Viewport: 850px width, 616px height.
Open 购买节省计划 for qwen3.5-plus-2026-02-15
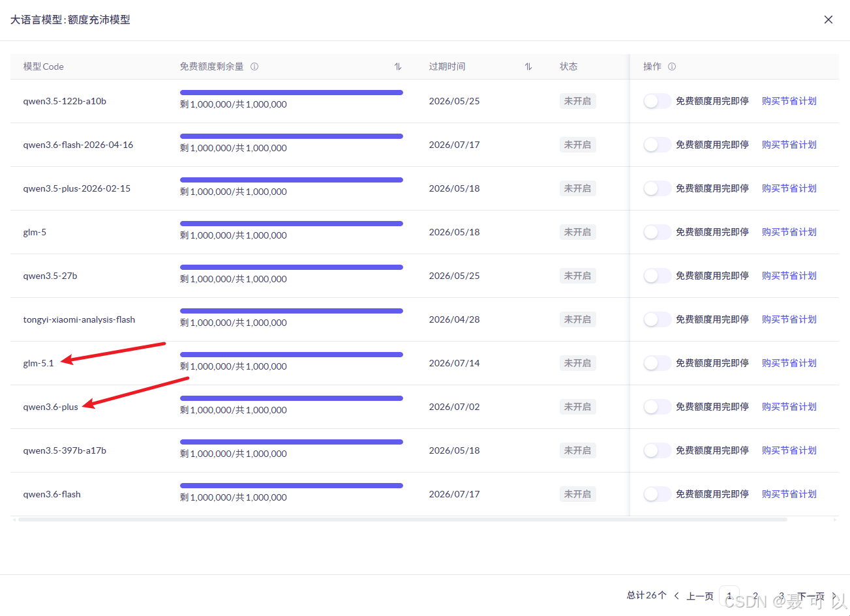tap(789, 188)
